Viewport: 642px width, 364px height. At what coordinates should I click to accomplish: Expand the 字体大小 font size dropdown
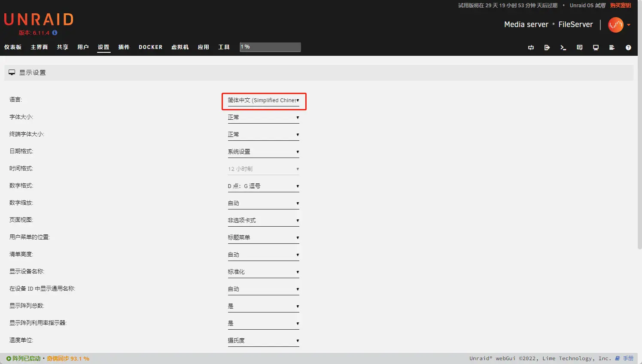[263, 118]
